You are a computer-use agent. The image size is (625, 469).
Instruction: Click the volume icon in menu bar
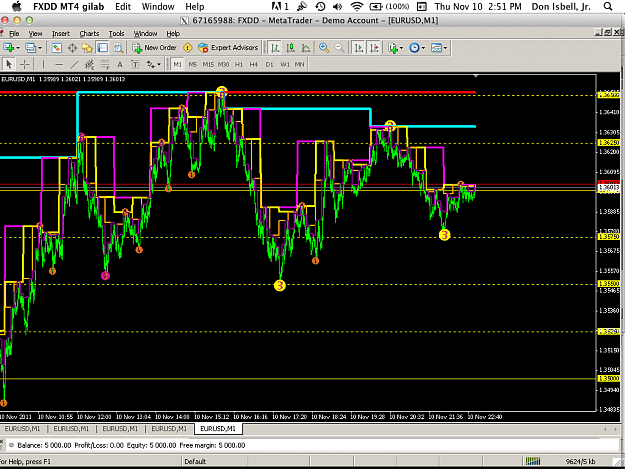pos(338,6)
